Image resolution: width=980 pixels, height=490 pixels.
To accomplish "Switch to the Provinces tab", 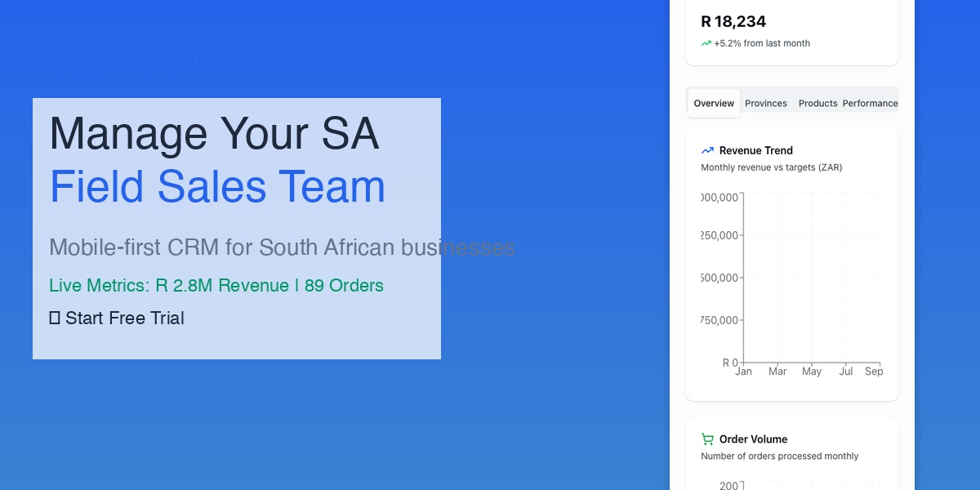I will pyautogui.click(x=766, y=103).
